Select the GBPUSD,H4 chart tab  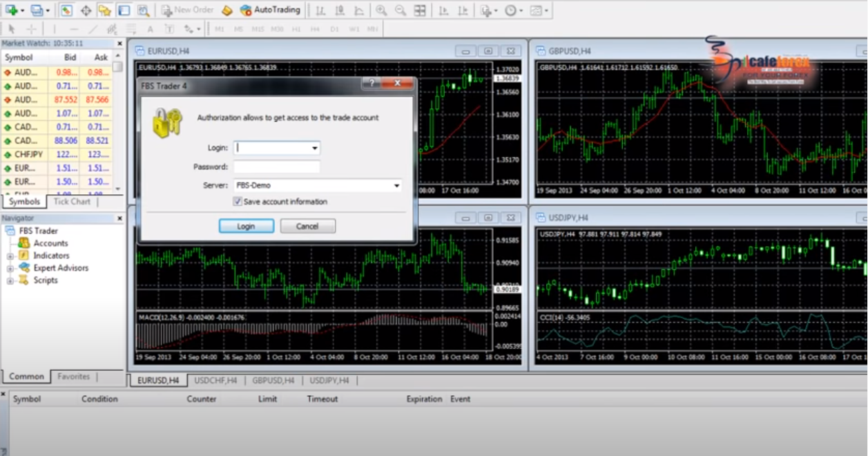tap(273, 381)
